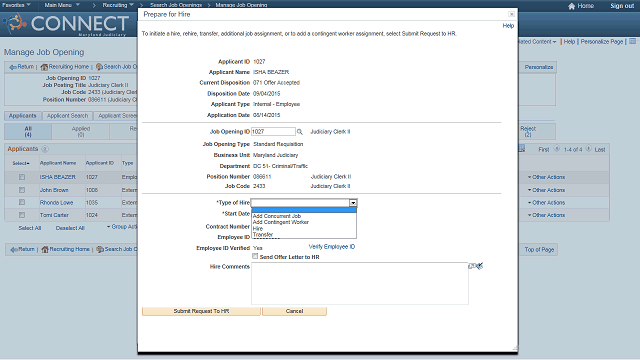Click the Job Opening ID lookup magnifier icon
The height and width of the screenshot is (360, 640).
click(x=300, y=132)
